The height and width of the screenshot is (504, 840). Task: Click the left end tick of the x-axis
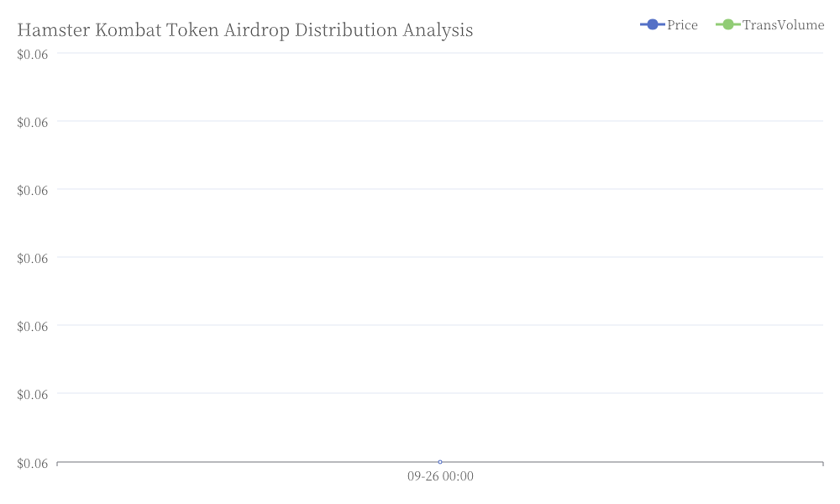coord(57,464)
